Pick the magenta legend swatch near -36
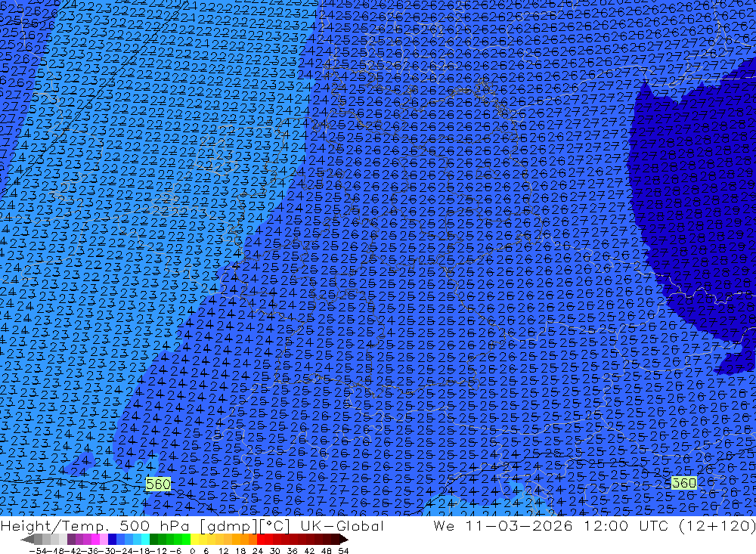This screenshot has width=756, height=554. 95,539
